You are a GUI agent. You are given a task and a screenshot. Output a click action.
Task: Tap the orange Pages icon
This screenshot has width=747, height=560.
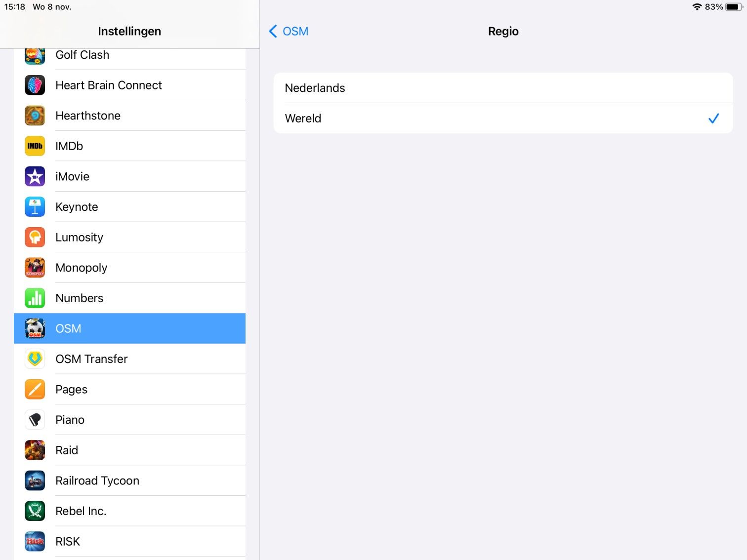point(35,390)
